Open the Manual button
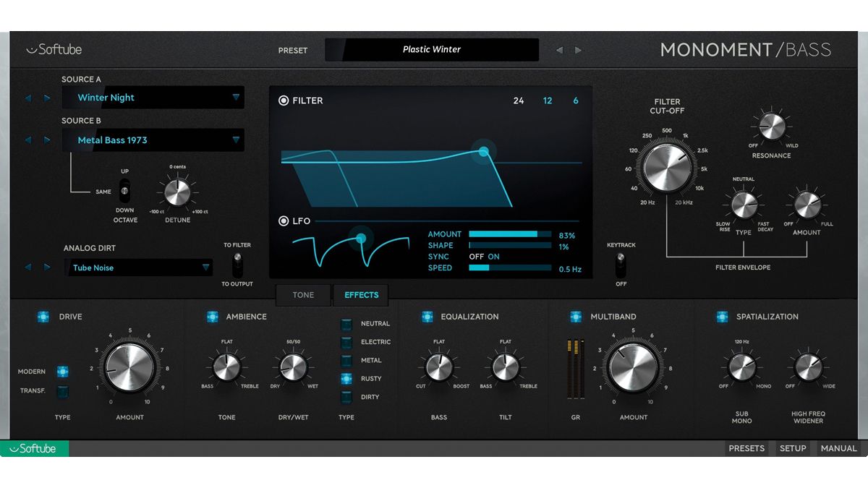868x488 pixels. click(839, 448)
